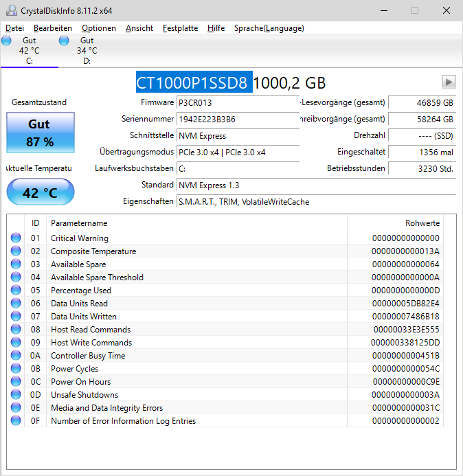Click status orb for Composite Temperature row

point(16,251)
